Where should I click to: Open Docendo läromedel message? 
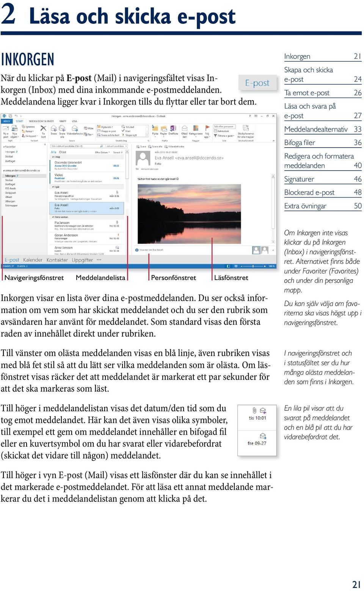click(87, 165)
